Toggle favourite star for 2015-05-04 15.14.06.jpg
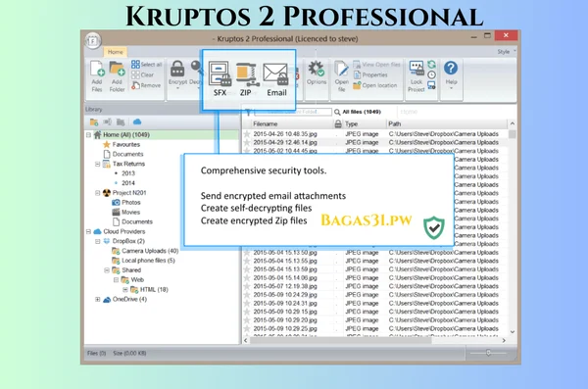 click(x=247, y=278)
